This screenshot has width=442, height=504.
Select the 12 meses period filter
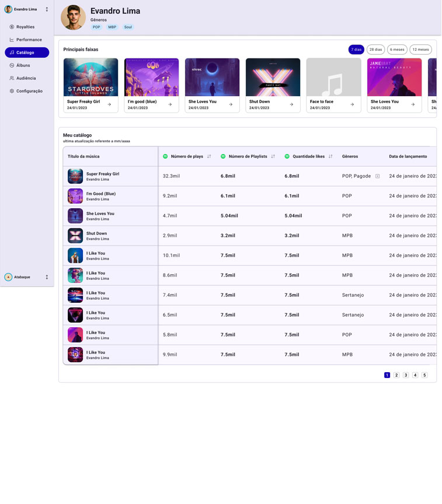tap(421, 50)
